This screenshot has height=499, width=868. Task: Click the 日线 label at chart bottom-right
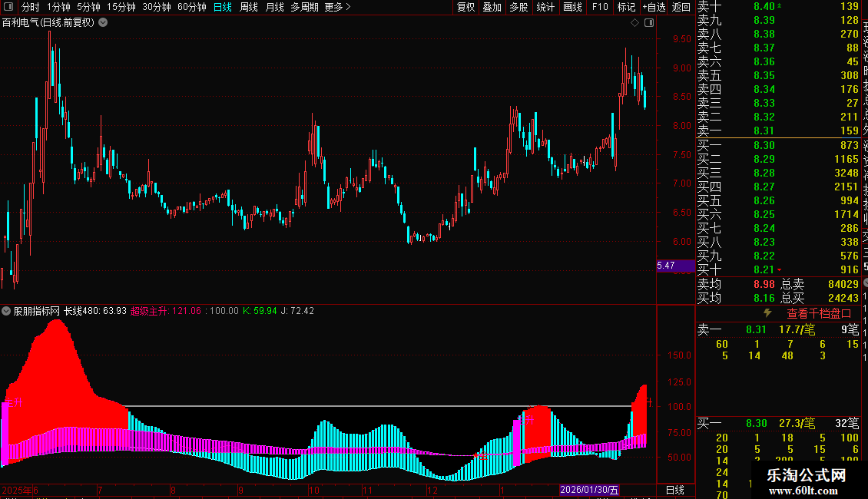coord(674,490)
